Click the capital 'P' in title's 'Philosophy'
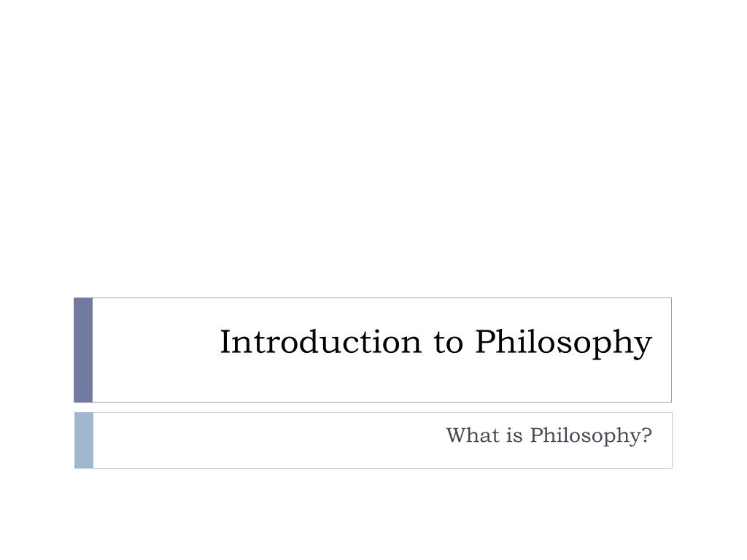Image resolution: width=747 pixels, height=560 pixels. (486, 341)
